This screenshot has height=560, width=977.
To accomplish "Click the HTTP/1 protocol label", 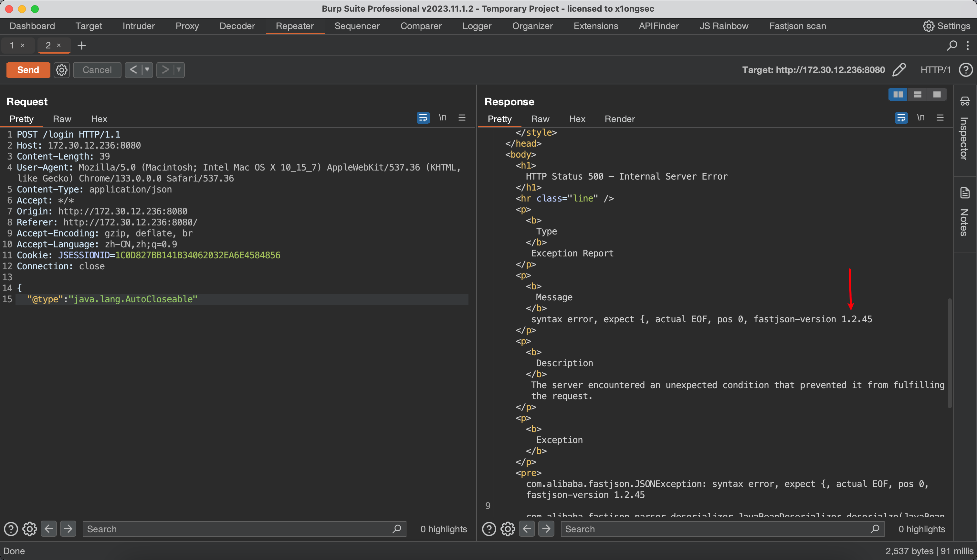I will [935, 70].
